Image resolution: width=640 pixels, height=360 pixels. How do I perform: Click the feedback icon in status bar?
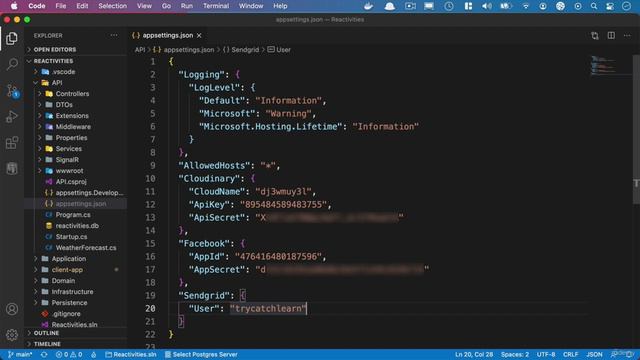615,354
